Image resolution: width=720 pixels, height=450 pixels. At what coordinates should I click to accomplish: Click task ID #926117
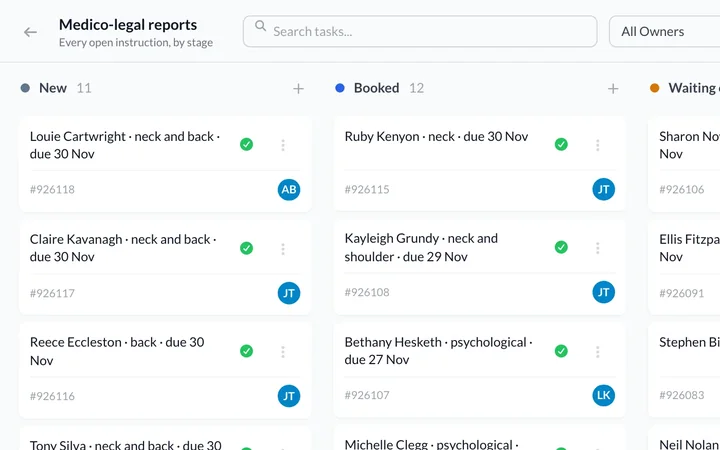tap(52, 293)
